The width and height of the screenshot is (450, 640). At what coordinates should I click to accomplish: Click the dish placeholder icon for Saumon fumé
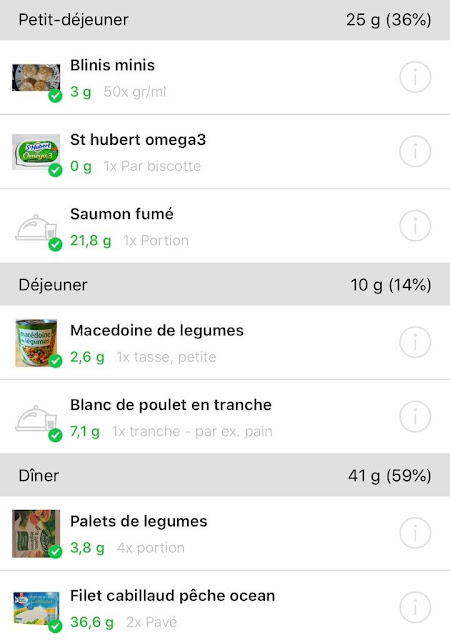[36, 228]
